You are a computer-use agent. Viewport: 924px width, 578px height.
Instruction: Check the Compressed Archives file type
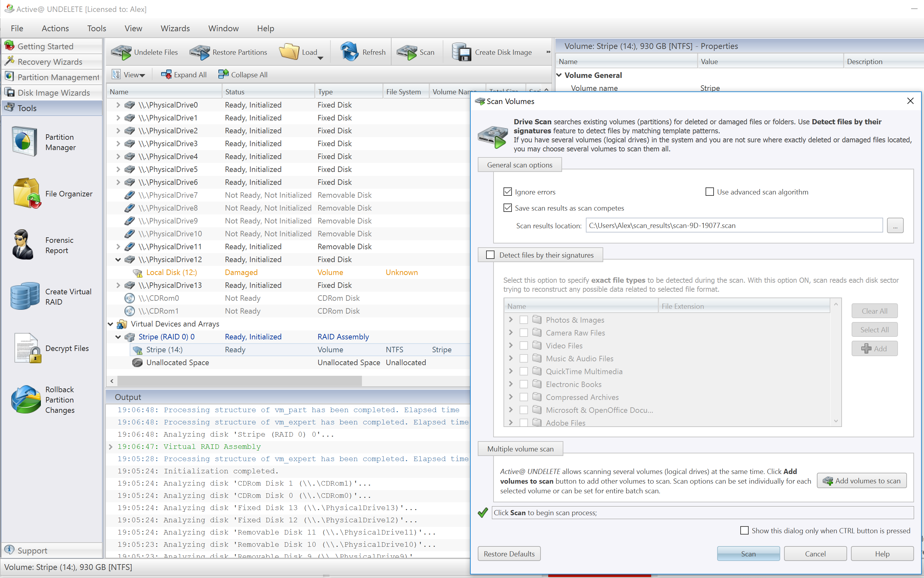tap(523, 397)
